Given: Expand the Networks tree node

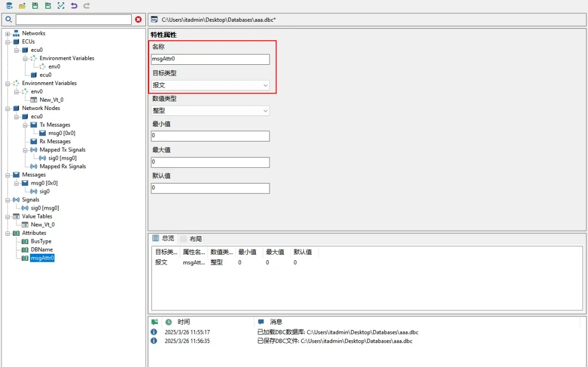Looking at the screenshot, I should [8, 33].
